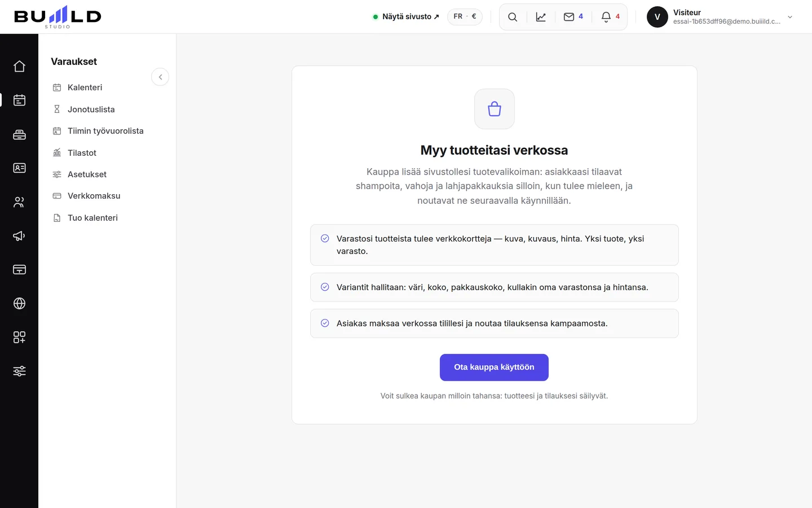This screenshot has height=508, width=812.
Task: Open the apps grid plus rail icon
Action: pyautogui.click(x=19, y=338)
